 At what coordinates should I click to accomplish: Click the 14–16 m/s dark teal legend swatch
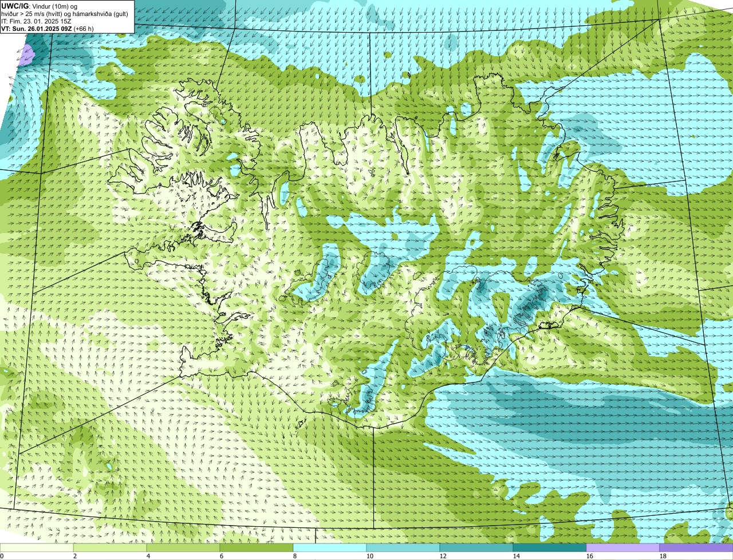point(550,548)
